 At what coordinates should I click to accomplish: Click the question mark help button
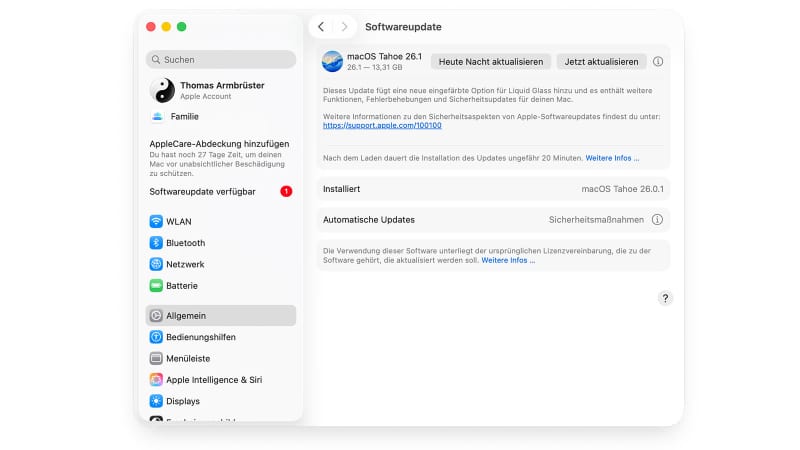pos(666,298)
